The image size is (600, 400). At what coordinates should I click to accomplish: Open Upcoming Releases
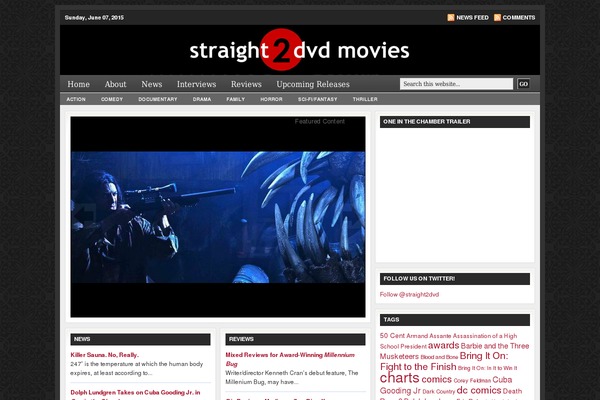[x=313, y=84]
